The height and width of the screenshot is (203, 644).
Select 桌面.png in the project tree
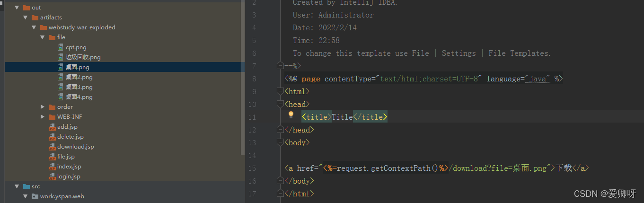click(x=78, y=67)
